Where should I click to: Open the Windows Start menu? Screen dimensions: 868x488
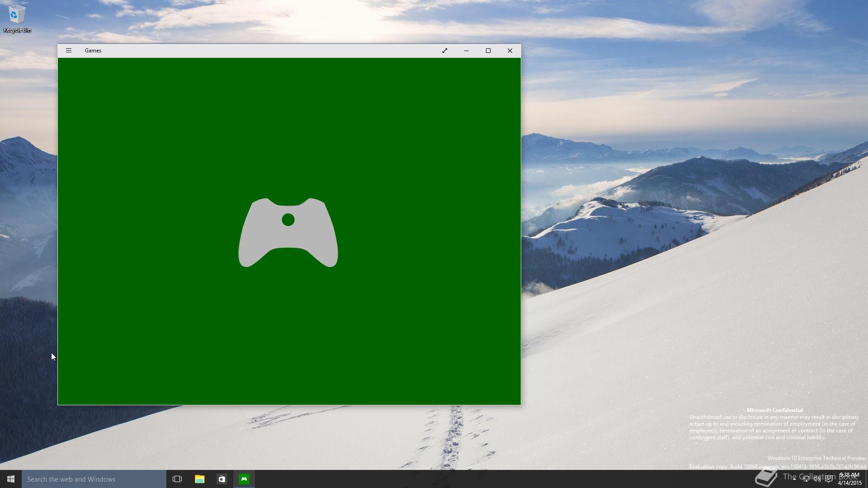click(x=11, y=479)
